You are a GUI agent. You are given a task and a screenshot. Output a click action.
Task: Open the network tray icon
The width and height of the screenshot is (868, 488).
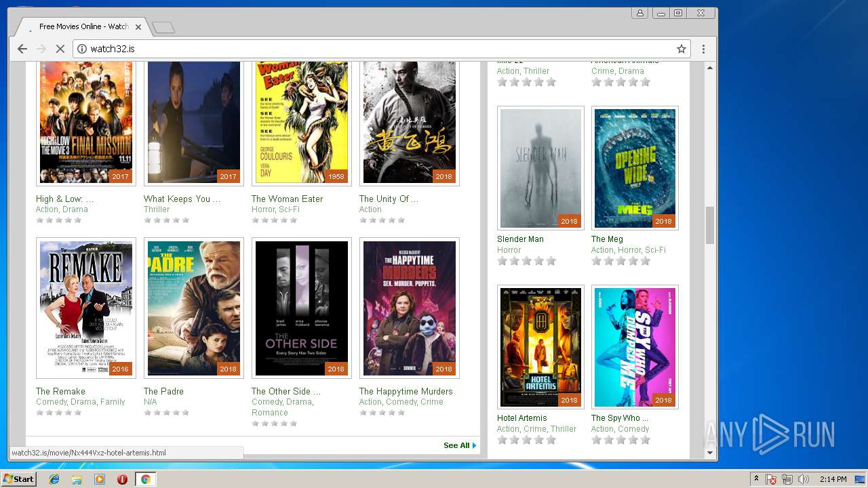pyautogui.click(x=787, y=479)
